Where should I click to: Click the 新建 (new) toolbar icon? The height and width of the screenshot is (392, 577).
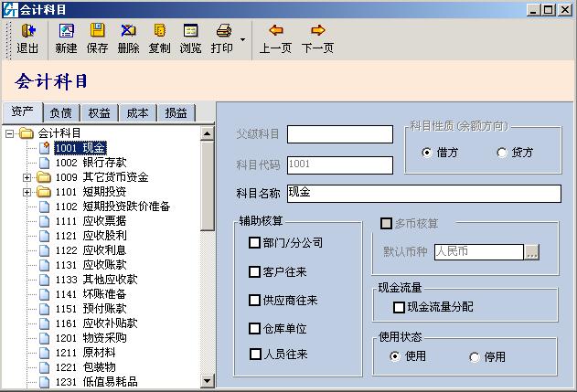66,31
